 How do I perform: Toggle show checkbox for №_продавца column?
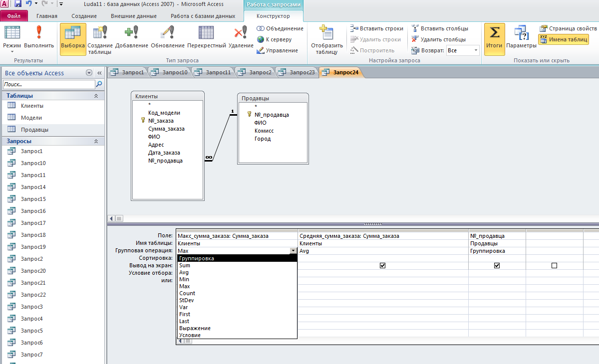497,266
